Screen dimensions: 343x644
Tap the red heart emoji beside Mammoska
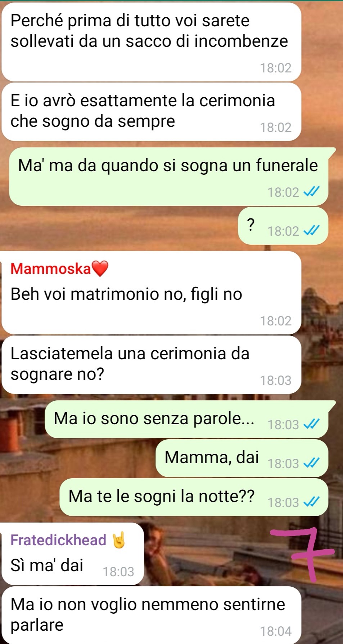tap(100, 268)
